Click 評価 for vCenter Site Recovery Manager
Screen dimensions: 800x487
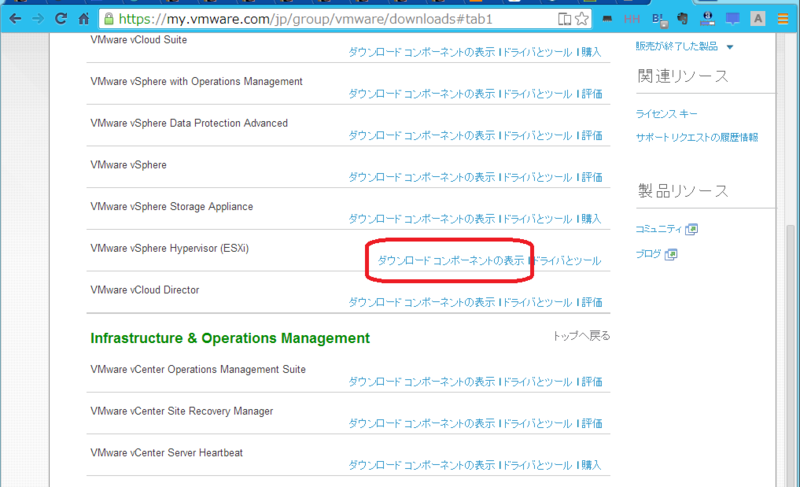(x=592, y=424)
